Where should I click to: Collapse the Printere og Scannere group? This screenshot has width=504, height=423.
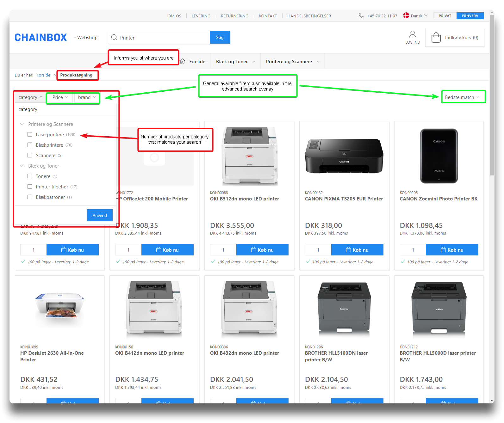point(22,124)
